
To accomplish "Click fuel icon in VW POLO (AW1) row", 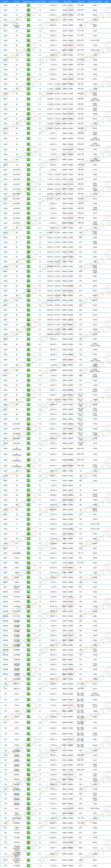I will (x=29, y=813).
